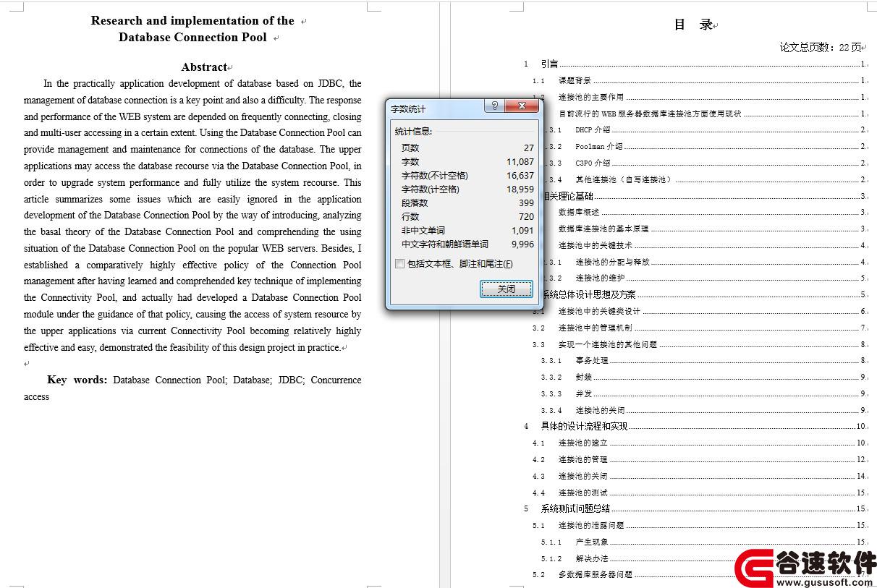
Task: Close the 字数统计 dialog with the red X
Action: click(521, 106)
